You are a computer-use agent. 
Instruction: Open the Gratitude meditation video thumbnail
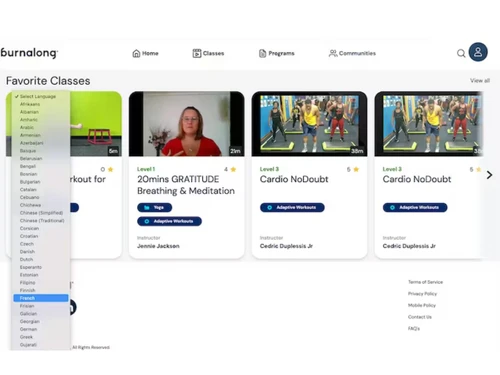tap(186, 124)
